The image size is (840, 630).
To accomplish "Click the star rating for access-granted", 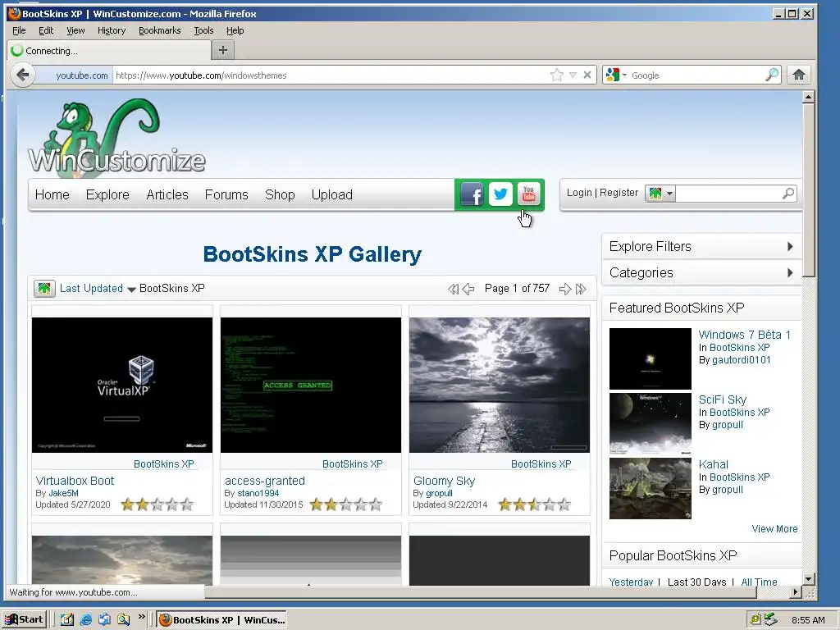I will tap(346, 504).
